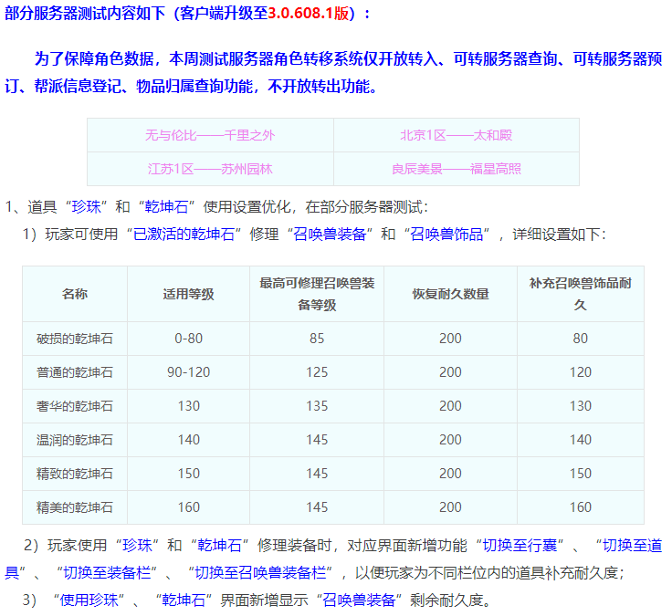Viewport: 672px width, 616px height.
Task: Select the 无与伦比——千里之外 server cell
Action: coord(210,135)
